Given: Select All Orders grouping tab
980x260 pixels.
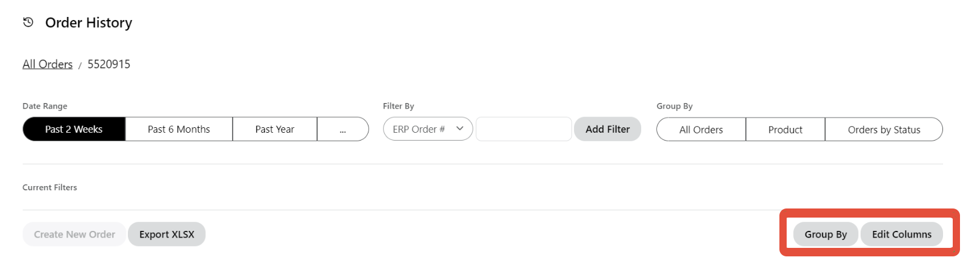Looking at the screenshot, I should pyautogui.click(x=701, y=130).
